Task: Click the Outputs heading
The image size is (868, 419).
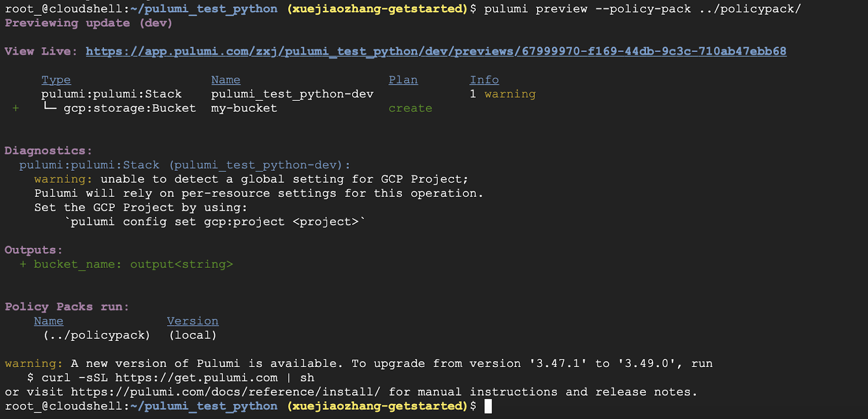Action: click(x=34, y=250)
